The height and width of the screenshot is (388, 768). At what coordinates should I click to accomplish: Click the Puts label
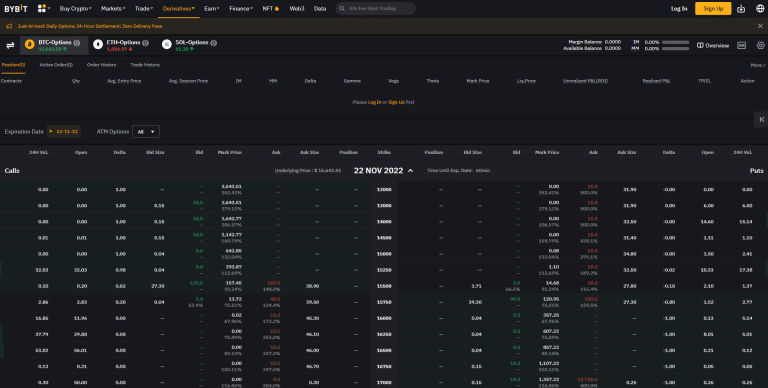[756, 170]
